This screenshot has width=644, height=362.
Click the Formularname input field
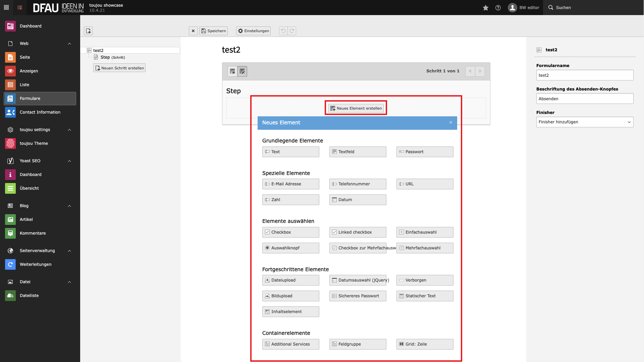coord(585,75)
